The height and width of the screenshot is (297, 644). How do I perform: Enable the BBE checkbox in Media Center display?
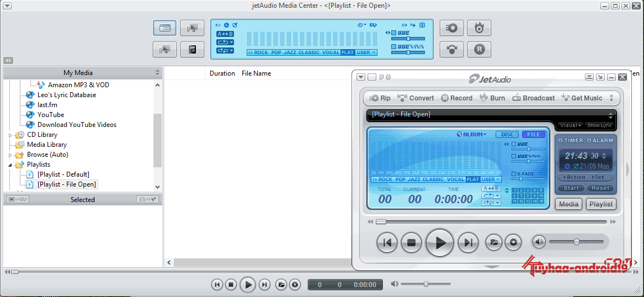click(x=393, y=33)
